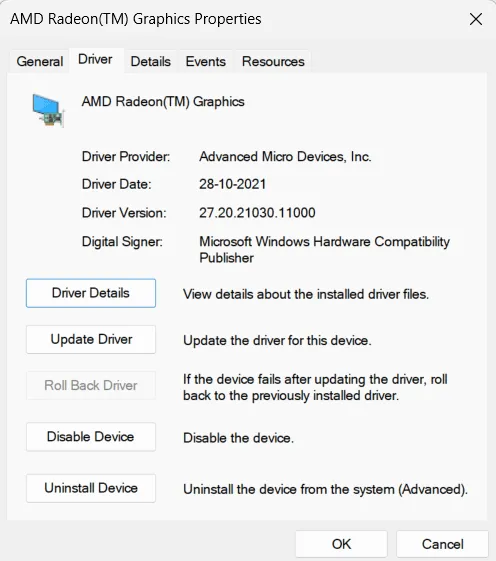This screenshot has width=496, height=561.
Task: Click the driver date 28-10-2021
Action: click(233, 184)
